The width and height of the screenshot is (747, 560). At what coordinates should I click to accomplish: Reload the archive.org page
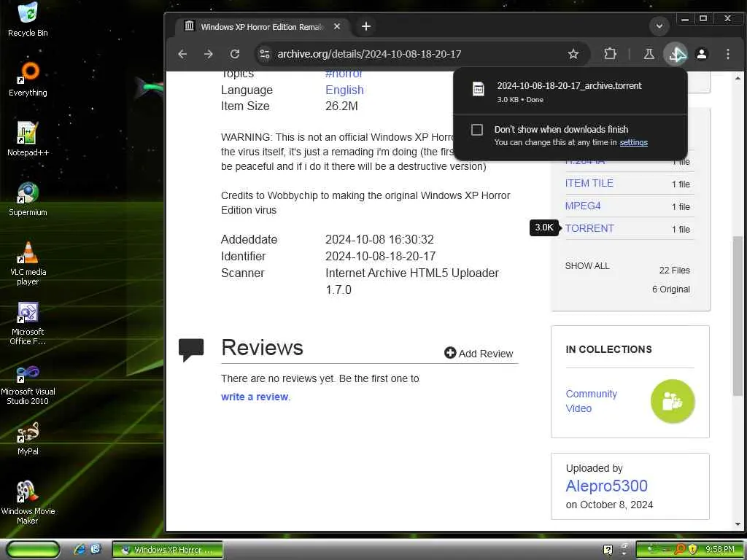(235, 54)
